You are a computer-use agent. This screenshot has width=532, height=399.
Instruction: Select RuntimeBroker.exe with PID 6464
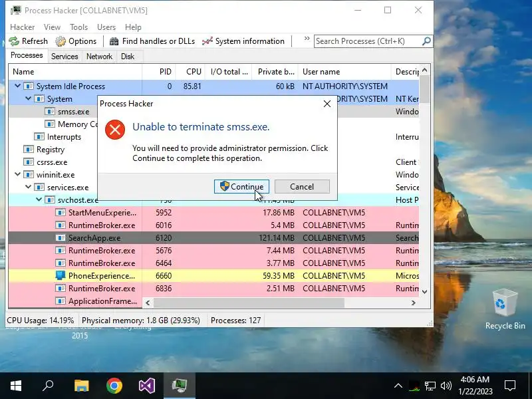pos(213,263)
